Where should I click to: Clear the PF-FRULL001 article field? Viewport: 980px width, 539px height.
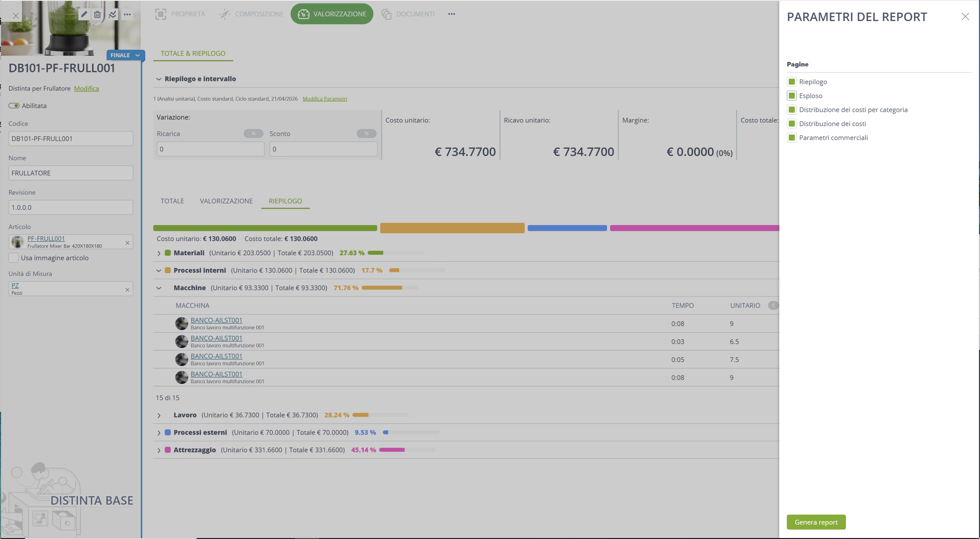(127, 242)
